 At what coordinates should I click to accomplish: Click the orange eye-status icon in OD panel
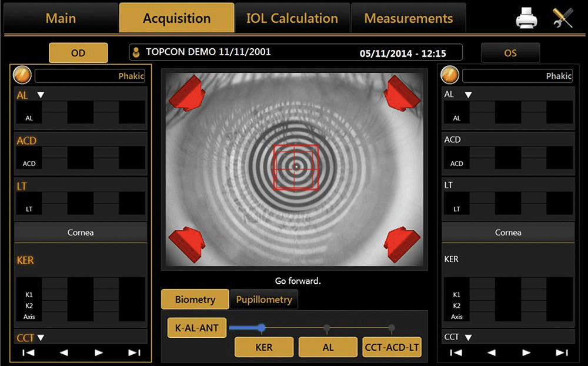coord(22,75)
